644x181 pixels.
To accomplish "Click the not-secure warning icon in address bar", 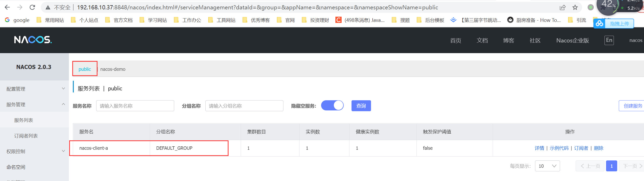I will (x=48, y=8).
